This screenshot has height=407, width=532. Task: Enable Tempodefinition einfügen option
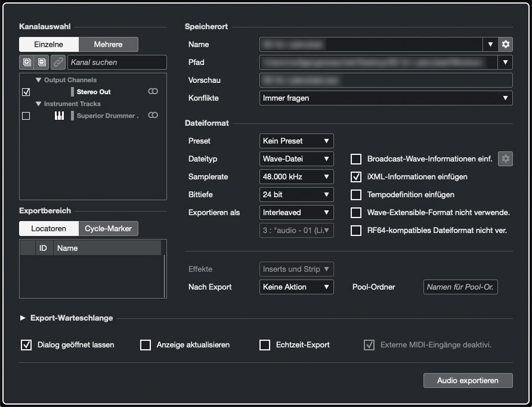pyautogui.click(x=356, y=194)
